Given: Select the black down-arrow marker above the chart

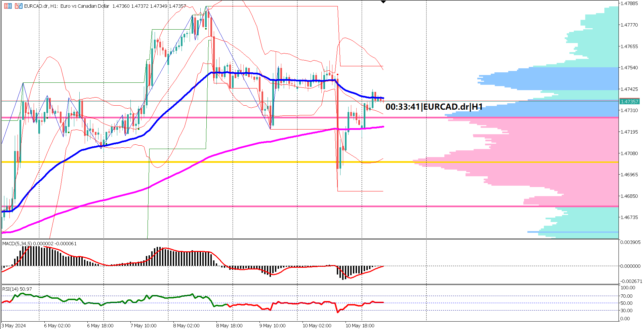Looking at the screenshot, I should tap(384, 2).
